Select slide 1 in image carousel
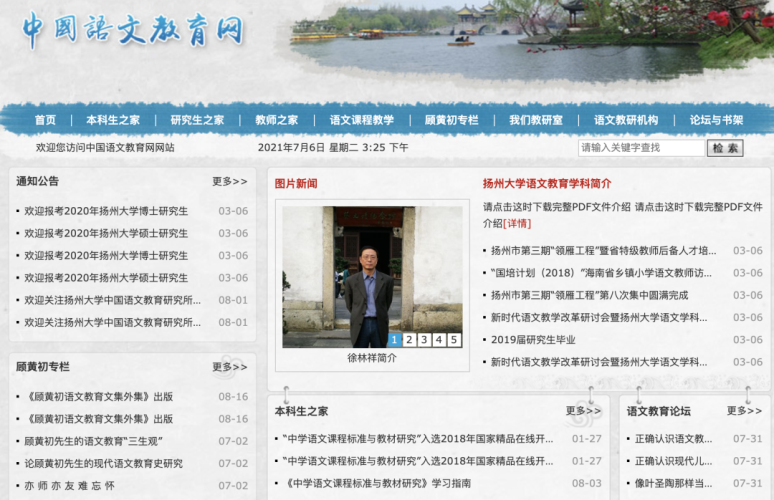Viewport: 774px width, 500px height. 394,340
